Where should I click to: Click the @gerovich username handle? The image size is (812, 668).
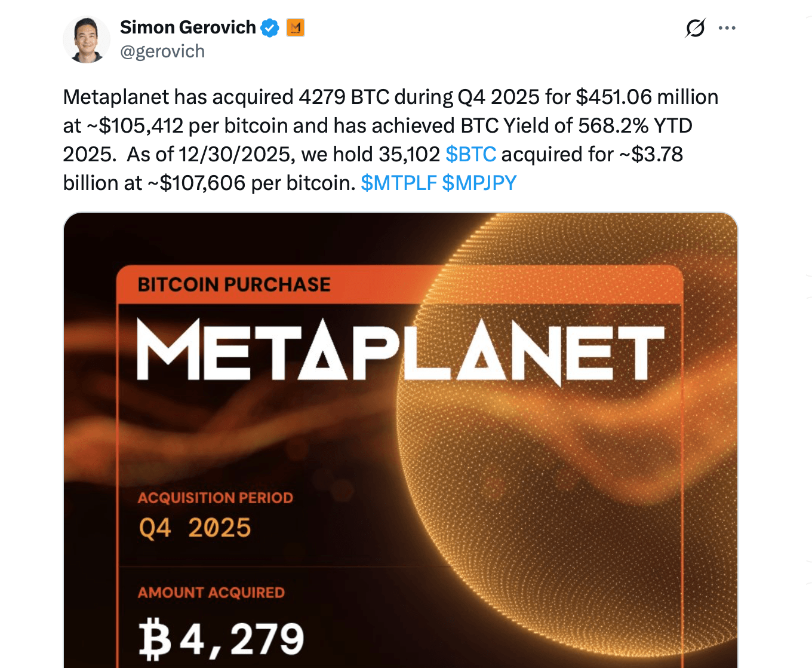click(x=162, y=51)
